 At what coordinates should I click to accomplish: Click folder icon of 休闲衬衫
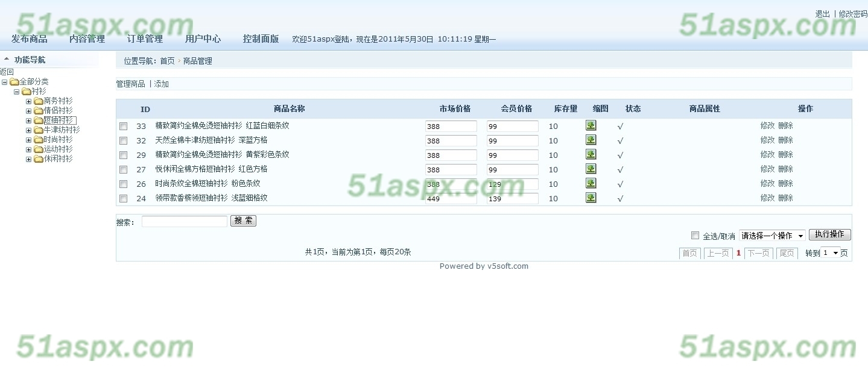coord(39,159)
